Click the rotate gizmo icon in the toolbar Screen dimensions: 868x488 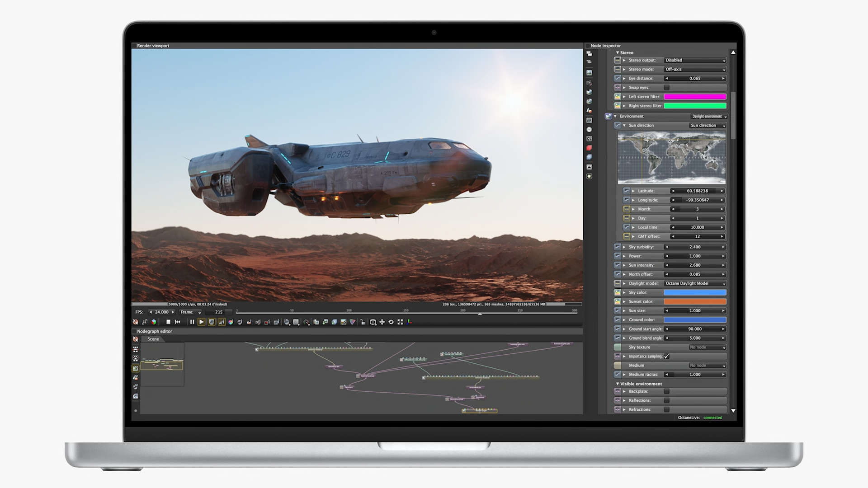tap(391, 322)
